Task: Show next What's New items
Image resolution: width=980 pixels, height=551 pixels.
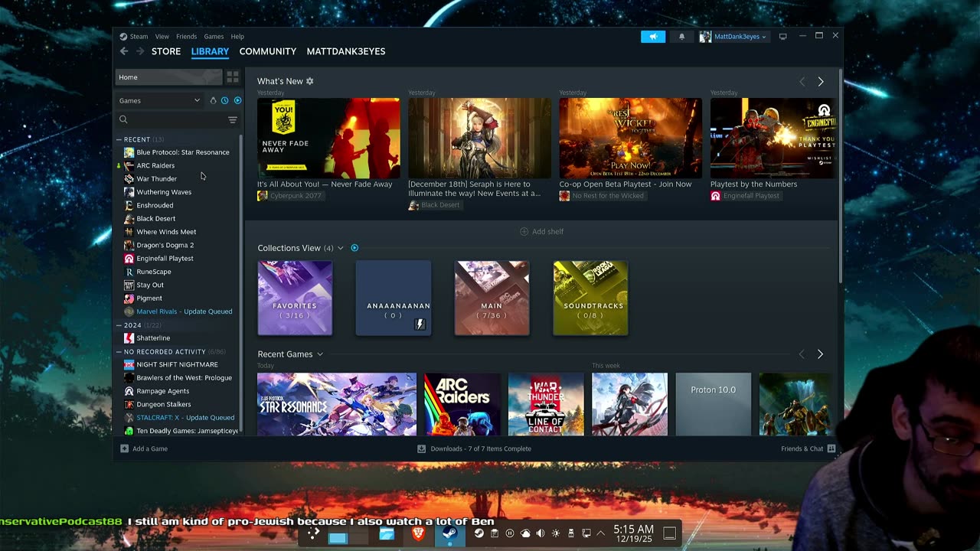Action: click(x=821, y=81)
